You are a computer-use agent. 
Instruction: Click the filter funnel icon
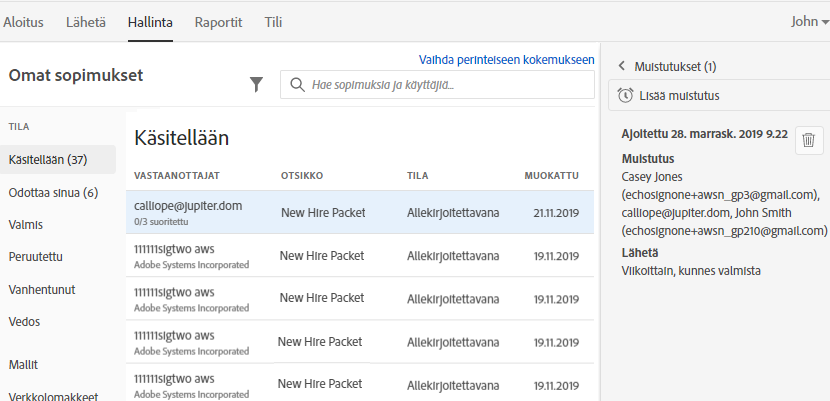[256, 85]
